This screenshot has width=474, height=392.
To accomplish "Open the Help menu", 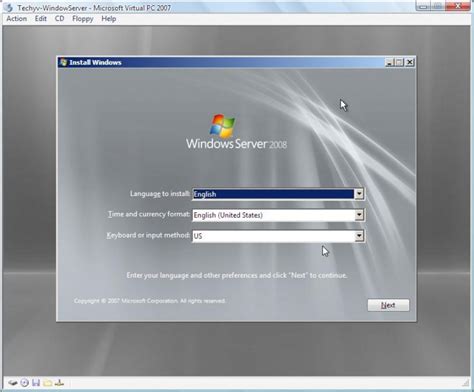I will tap(109, 19).
